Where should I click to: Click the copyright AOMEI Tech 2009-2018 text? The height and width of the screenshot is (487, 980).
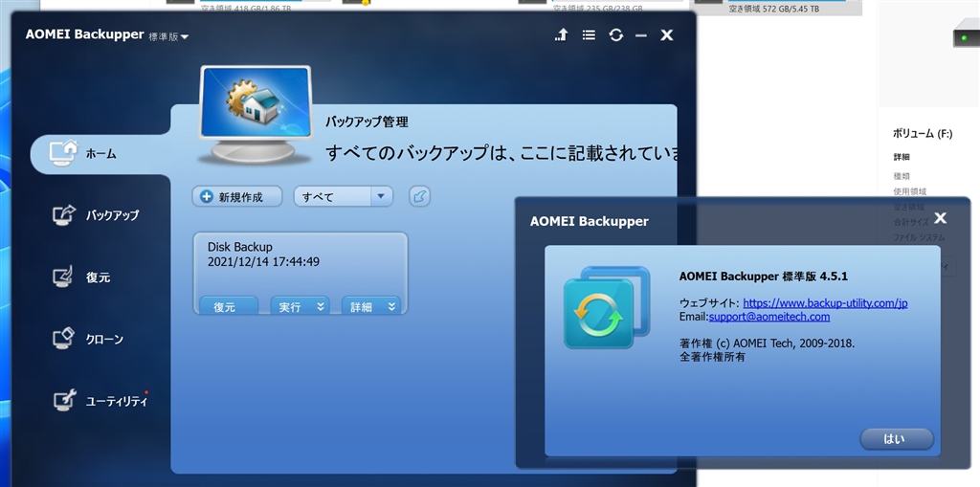coord(767,343)
